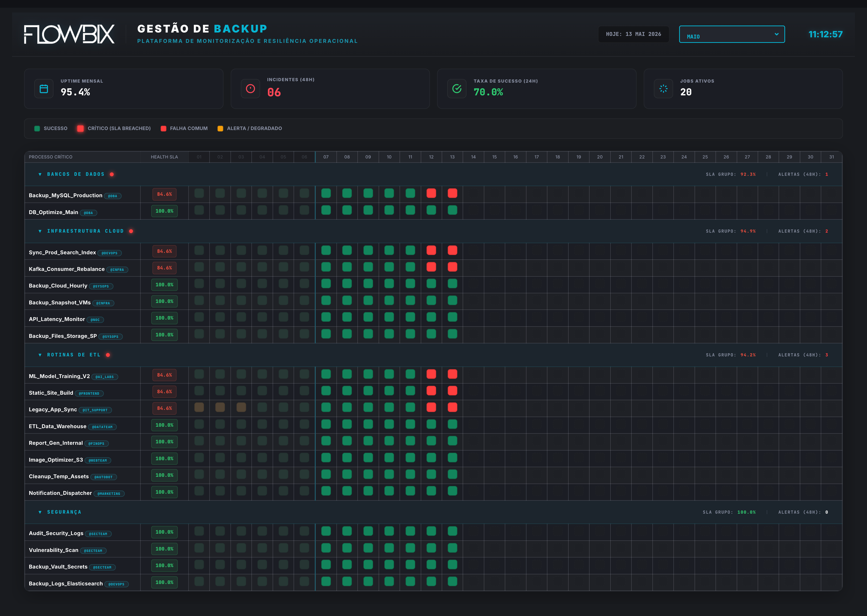Select the day 07 column header
867x616 pixels.
326,157
